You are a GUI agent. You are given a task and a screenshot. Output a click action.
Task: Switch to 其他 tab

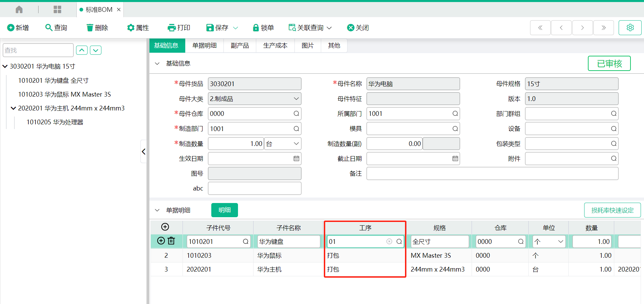pos(334,45)
